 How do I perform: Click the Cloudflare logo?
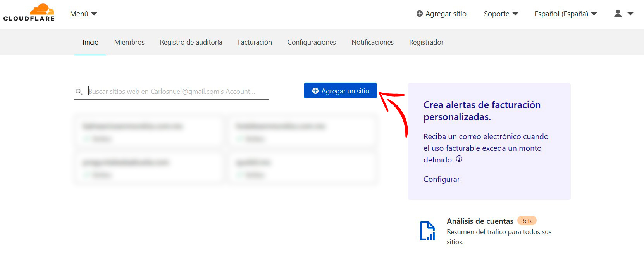pos(29,13)
